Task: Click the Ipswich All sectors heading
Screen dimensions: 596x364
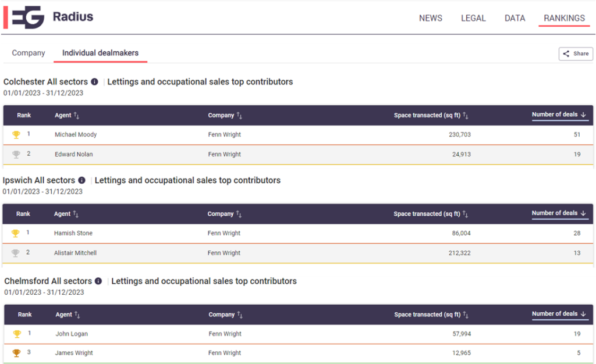Action: 39,180
